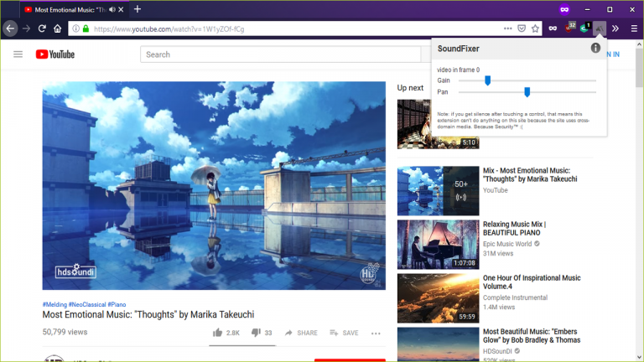Go back using the browser back arrow

[10, 28]
